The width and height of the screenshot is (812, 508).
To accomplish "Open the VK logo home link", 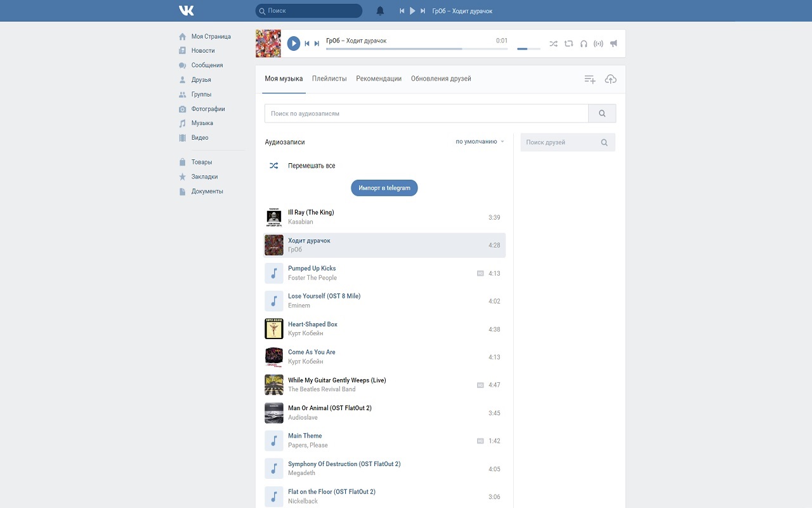I will click(187, 11).
